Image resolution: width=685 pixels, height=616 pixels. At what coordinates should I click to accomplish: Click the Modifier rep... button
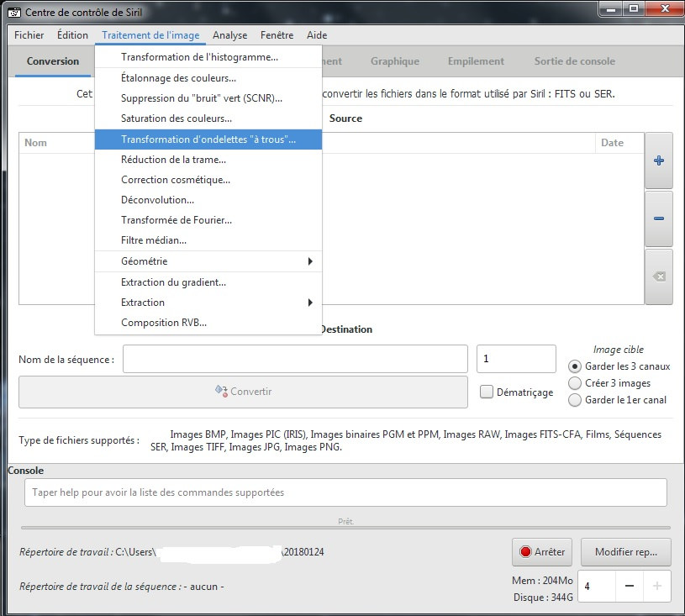tap(625, 552)
